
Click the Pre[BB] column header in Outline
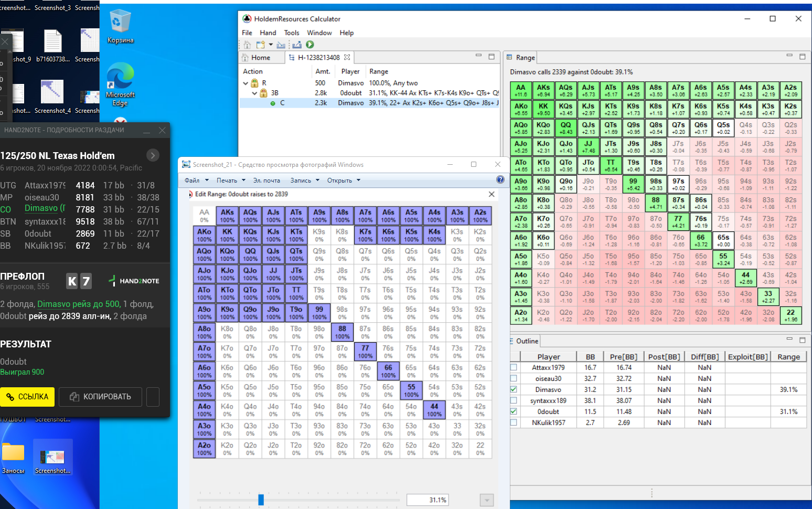click(624, 357)
